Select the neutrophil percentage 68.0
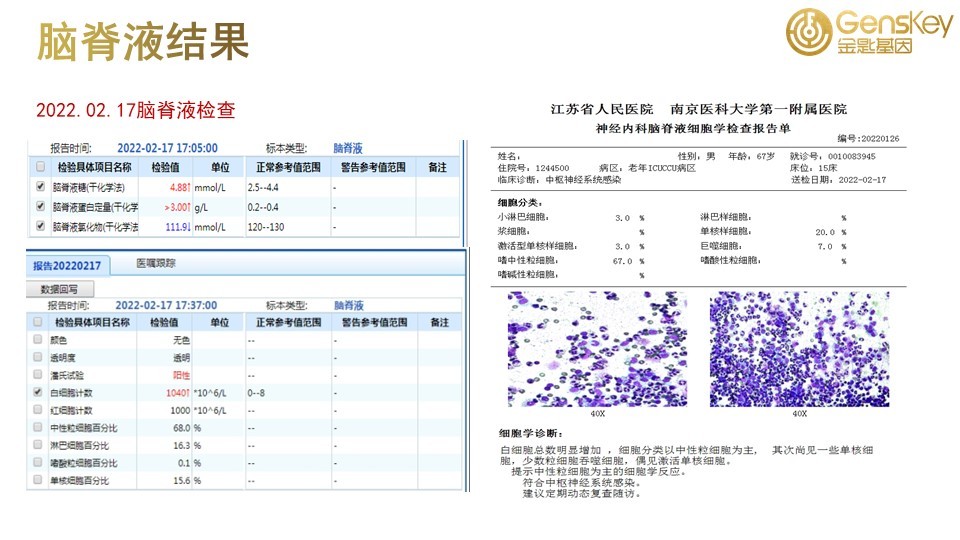Viewport: 960px width, 540px height. click(x=181, y=428)
